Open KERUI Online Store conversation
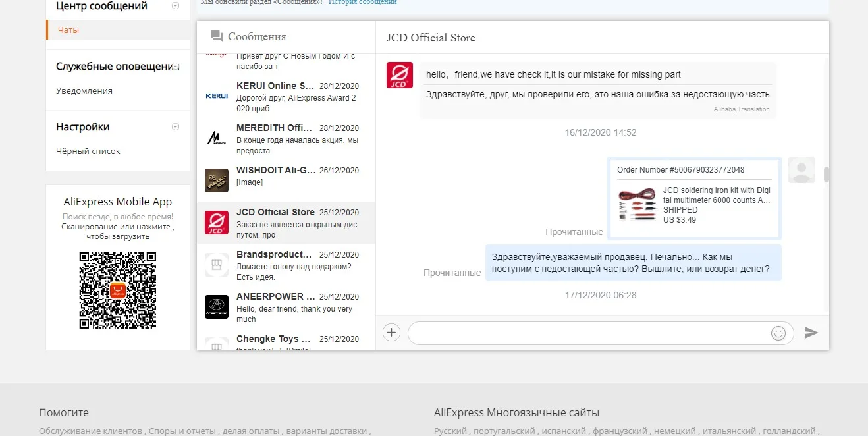Viewport: 868px width, 436px height. pyautogui.click(x=286, y=96)
